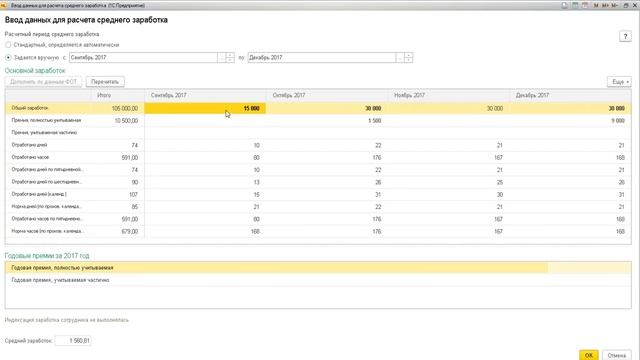Select the Отработано дней row label
Viewport: 640px width, 360px height.
pyautogui.click(x=29, y=145)
